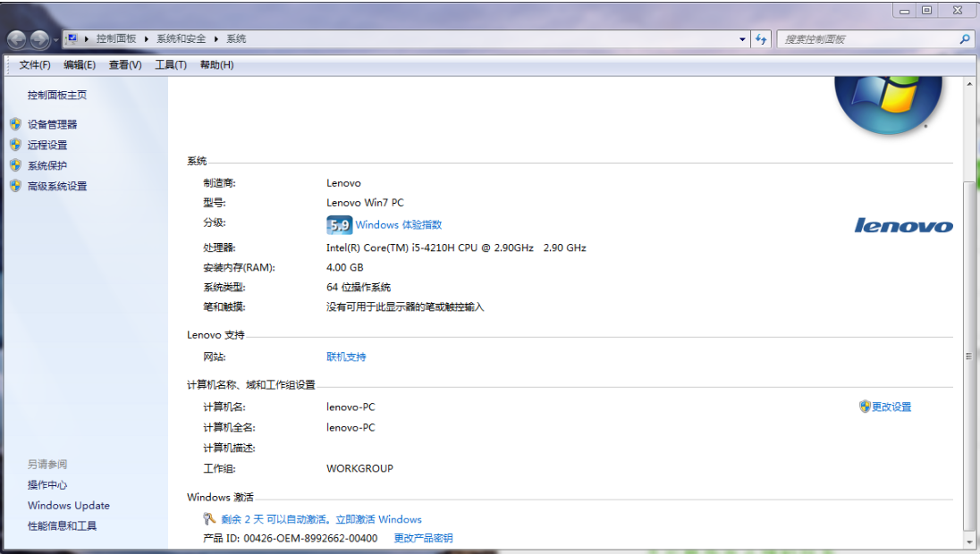The image size is (980, 554).
Task: Open the 查看(V) menu
Action: pos(125,64)
